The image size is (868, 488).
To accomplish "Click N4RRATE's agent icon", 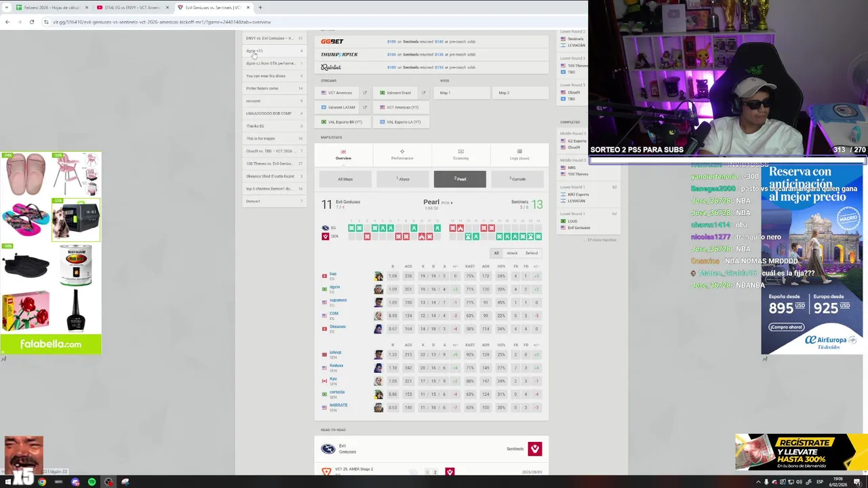I will click(378, 407).
